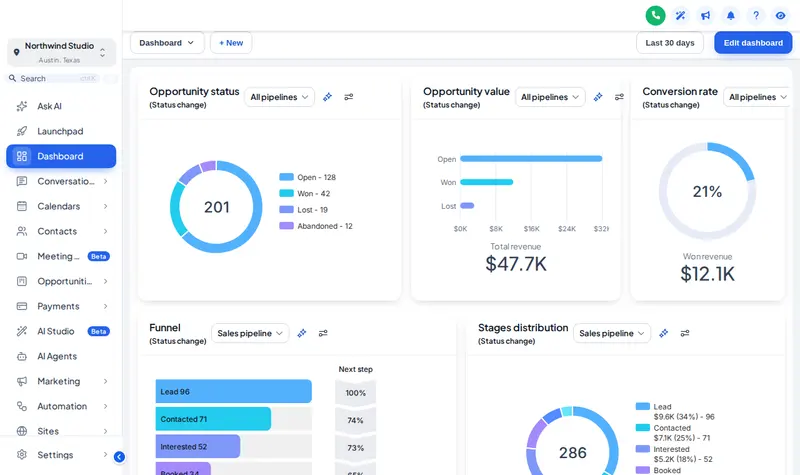Select Dashboard in the sidebar
800x475 pixels.
(x=61, y=156)
